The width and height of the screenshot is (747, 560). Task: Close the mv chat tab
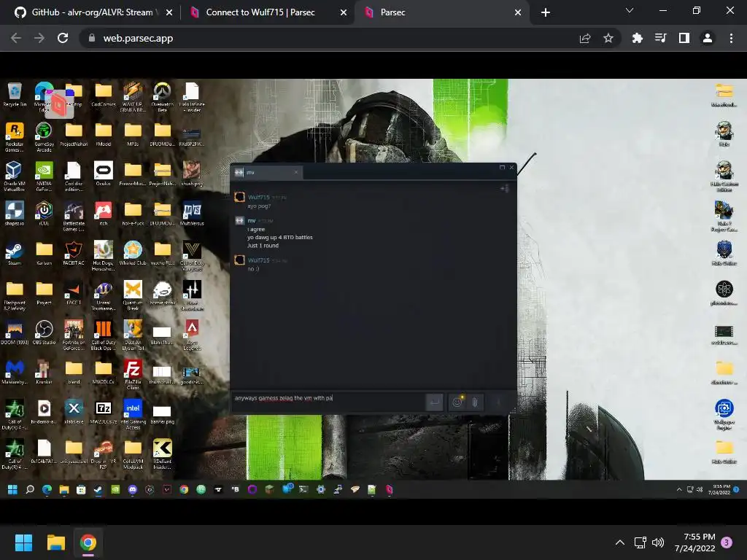[x=296, y=172]
